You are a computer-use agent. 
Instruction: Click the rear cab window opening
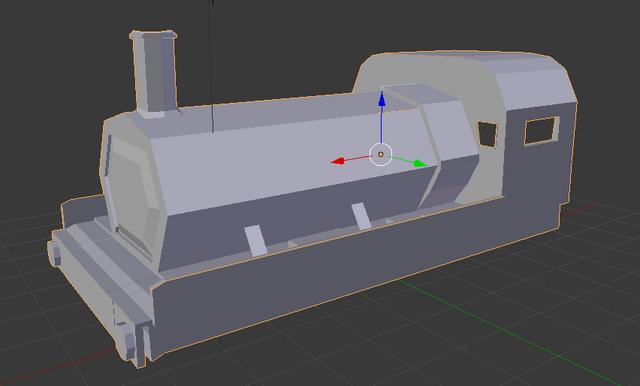tap(541, 131)
